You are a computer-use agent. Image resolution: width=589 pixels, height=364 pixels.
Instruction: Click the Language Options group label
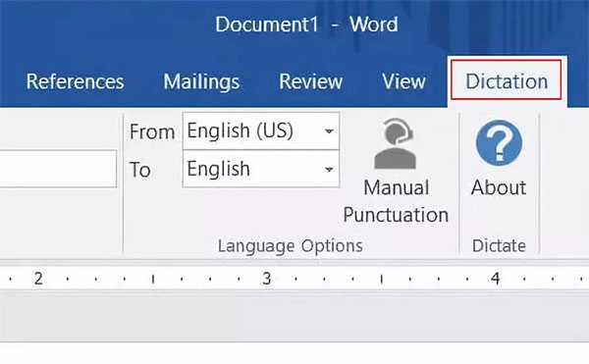coord(290,246)
